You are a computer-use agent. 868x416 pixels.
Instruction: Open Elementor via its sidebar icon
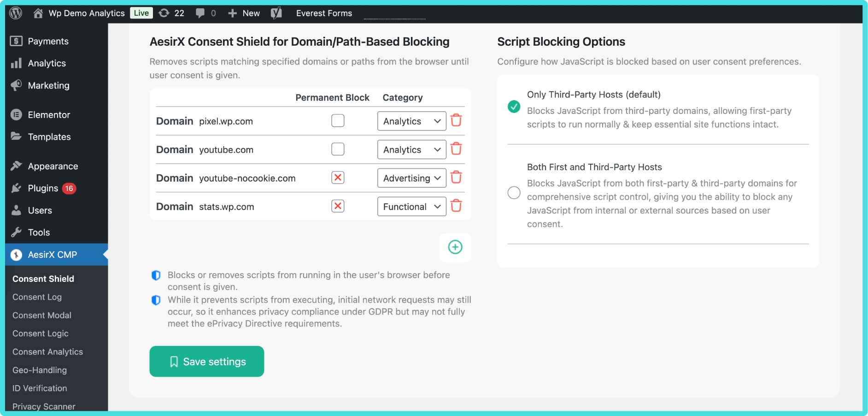[x=16, y=114]
